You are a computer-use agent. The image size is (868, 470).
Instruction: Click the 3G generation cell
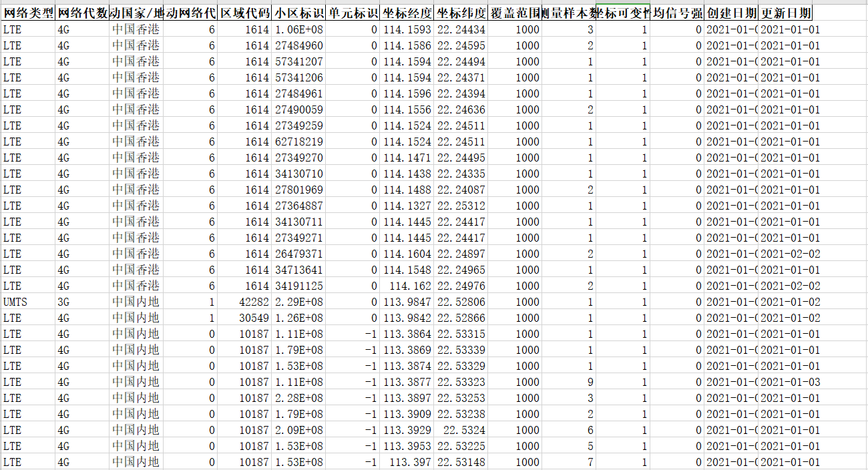(x=82, y=302)
